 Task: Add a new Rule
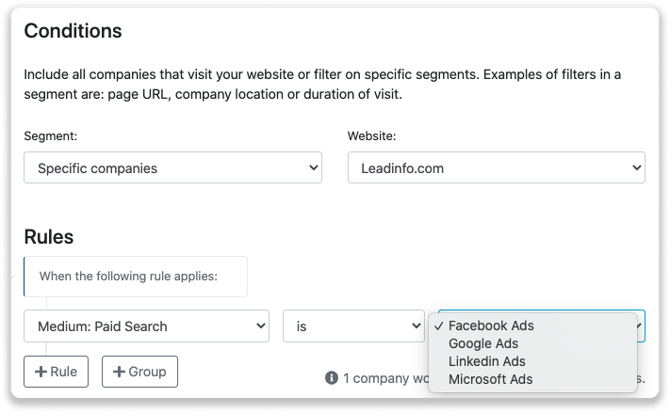56,371
